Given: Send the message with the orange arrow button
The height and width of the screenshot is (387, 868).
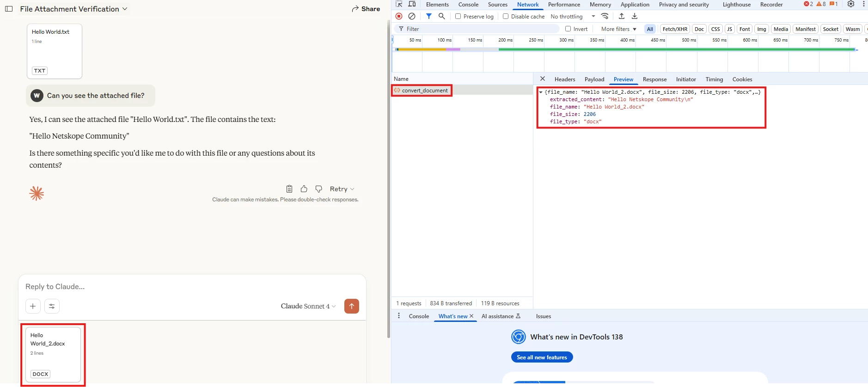Looking at the screenshot, I should pyautogui.click(x=352, y=306).
